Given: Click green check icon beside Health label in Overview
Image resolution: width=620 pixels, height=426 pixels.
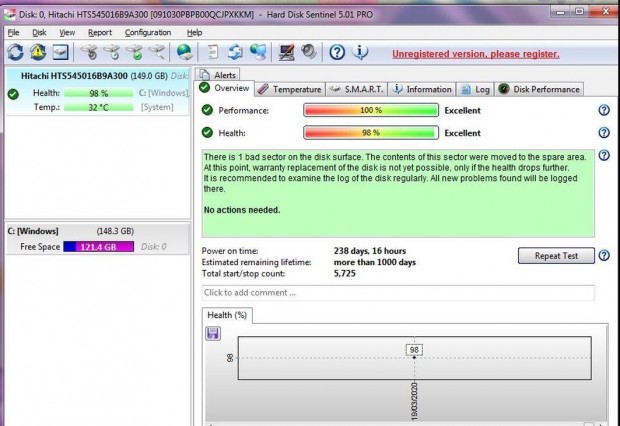Looking at the screenshot, I should pos(207,133).
